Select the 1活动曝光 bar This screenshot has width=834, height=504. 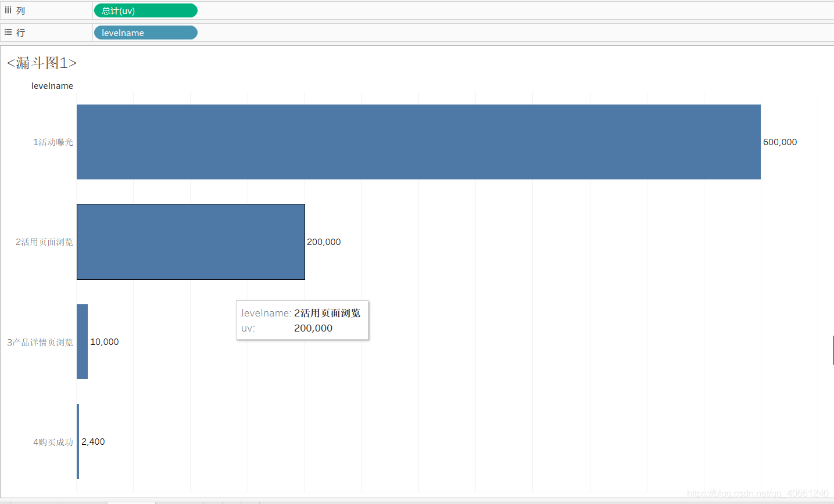pos(418,142)
